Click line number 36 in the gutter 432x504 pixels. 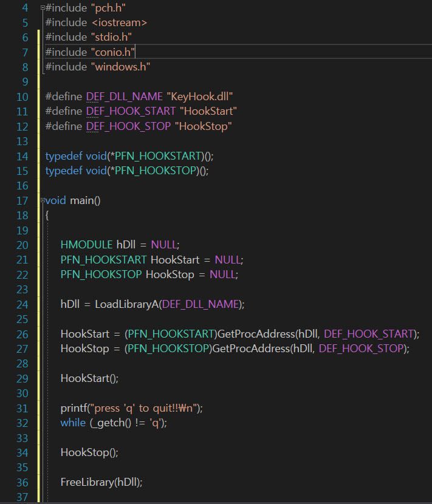[x=22, y=483]
